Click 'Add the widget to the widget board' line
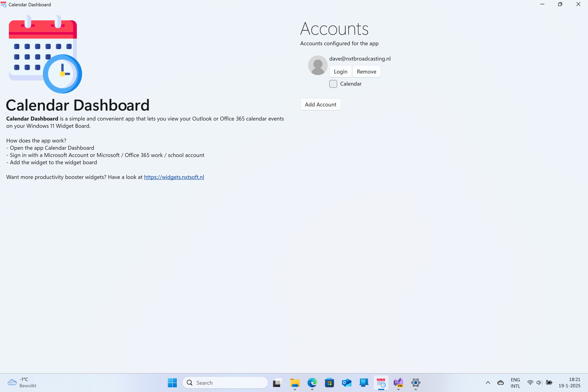The width and height of the screenshot is (588, 392). [x=52, y=162]
